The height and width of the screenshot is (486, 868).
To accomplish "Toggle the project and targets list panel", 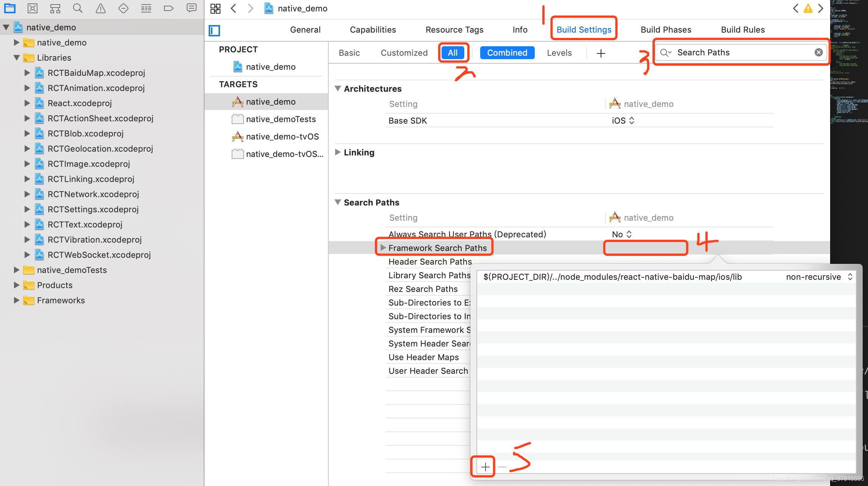I will [x=214, y=30].
